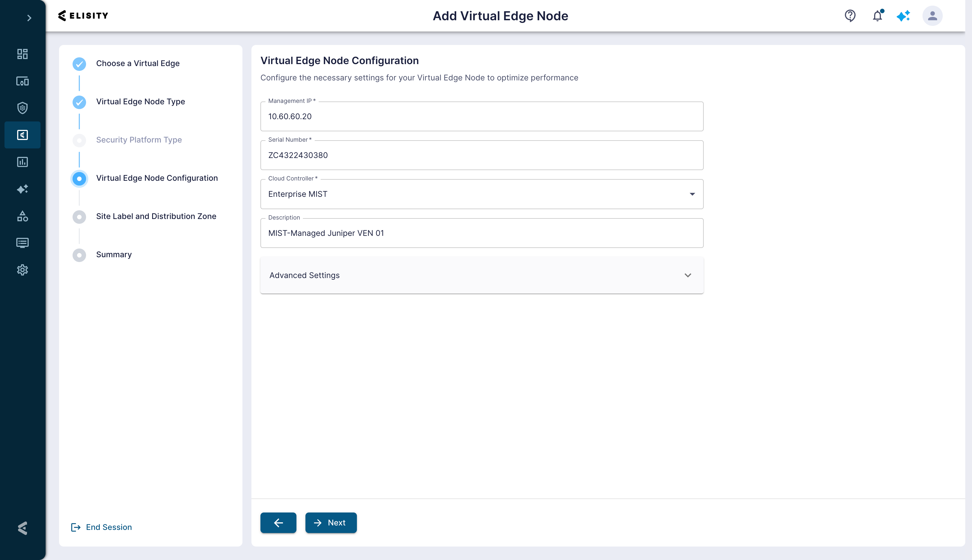The image size is (972, 560).
Task: Click the Management IP input field
Action: 482,117
